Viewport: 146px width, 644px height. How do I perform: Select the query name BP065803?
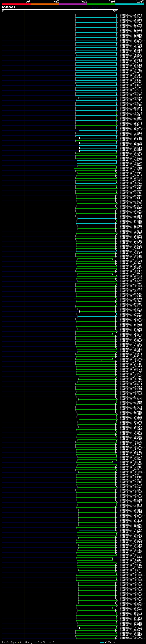pos(8,7)
